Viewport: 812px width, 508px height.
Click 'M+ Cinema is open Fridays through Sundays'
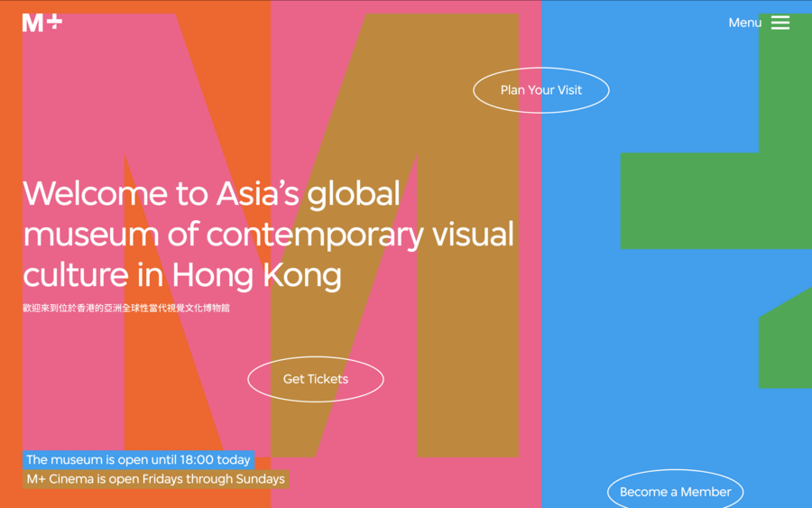click(156, 479)
